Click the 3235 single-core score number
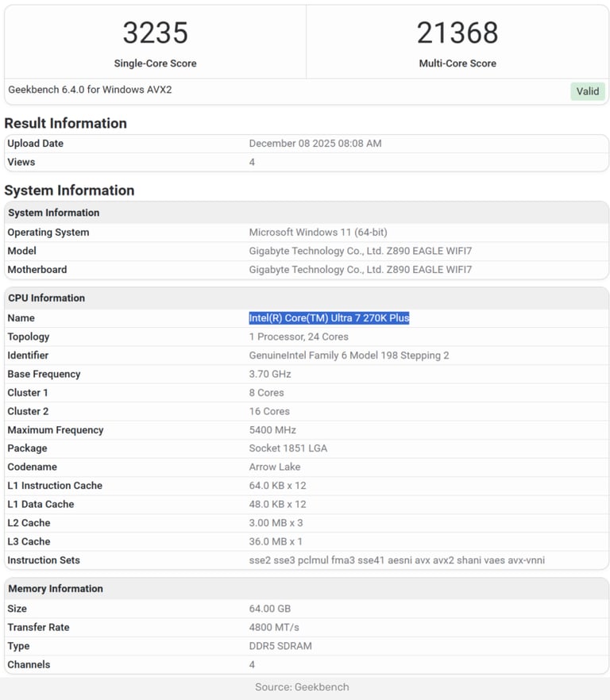The height and width of the screenshot is (700, 610). click(155, 33)
